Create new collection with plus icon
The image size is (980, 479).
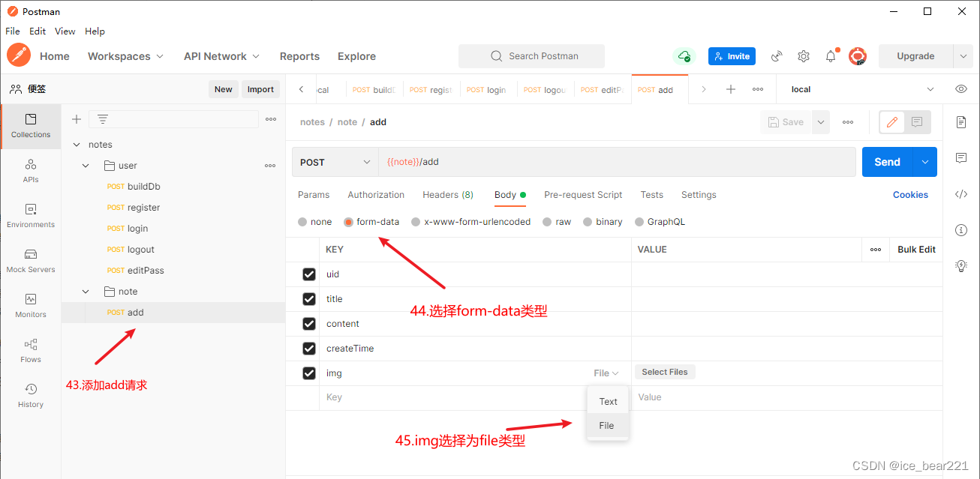point(76,119)
